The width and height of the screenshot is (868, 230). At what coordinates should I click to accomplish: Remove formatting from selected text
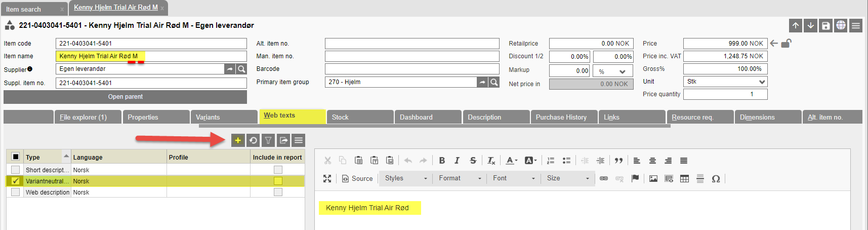[491, 161]
